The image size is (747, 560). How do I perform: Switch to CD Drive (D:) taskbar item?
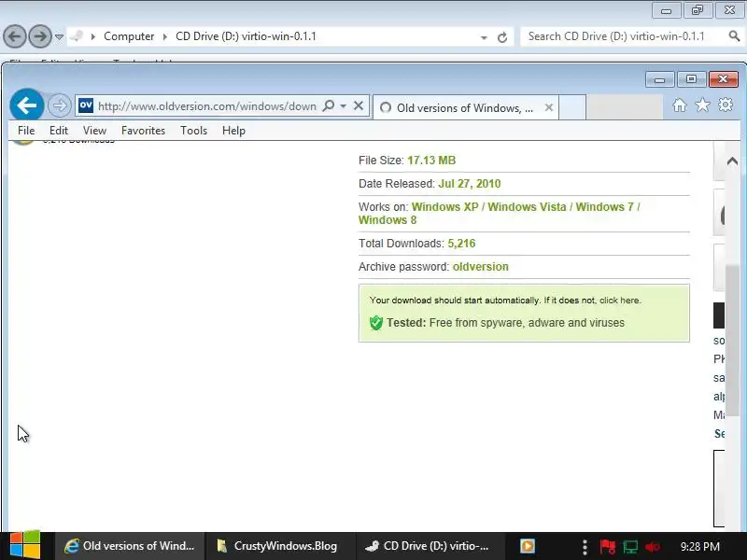pyautogui.click(x=430, y=546)
